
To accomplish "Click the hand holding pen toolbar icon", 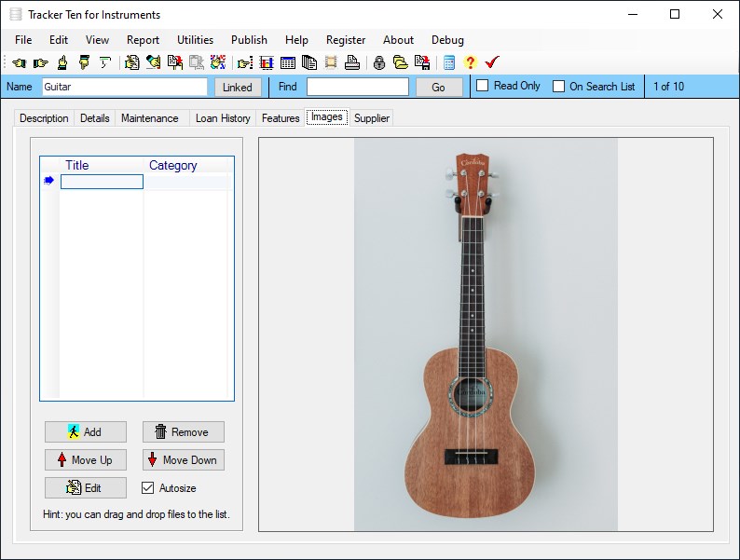I will [x=154, y=62].
